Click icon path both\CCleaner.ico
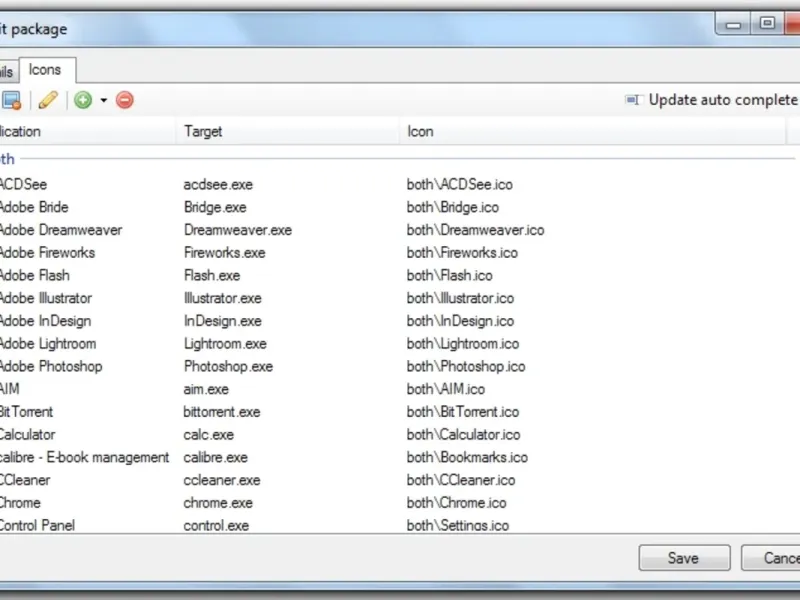This screenshot has height=600, width=800. tap(461, 480)
